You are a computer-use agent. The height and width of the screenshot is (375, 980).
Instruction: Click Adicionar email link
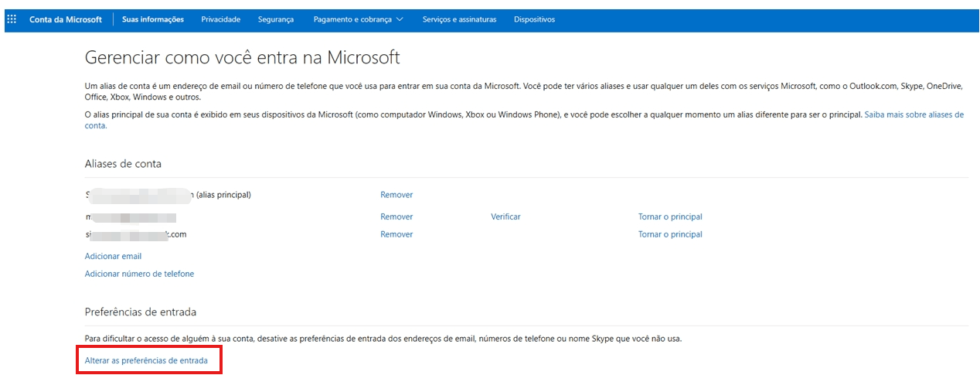113,256
